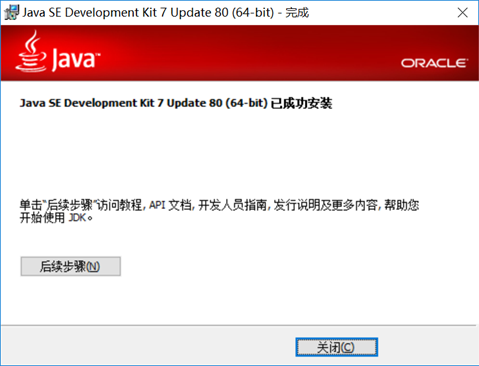
Task: Click the 'JDK' word in the description
Action: click(77, 218)
